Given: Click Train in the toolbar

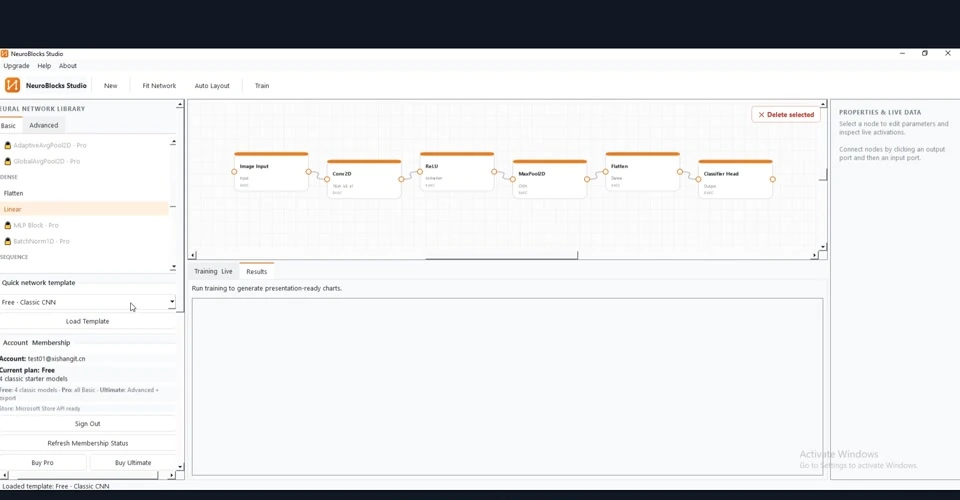Looking at the screenshot, I should pyautogui.click(x=262, y=86).
